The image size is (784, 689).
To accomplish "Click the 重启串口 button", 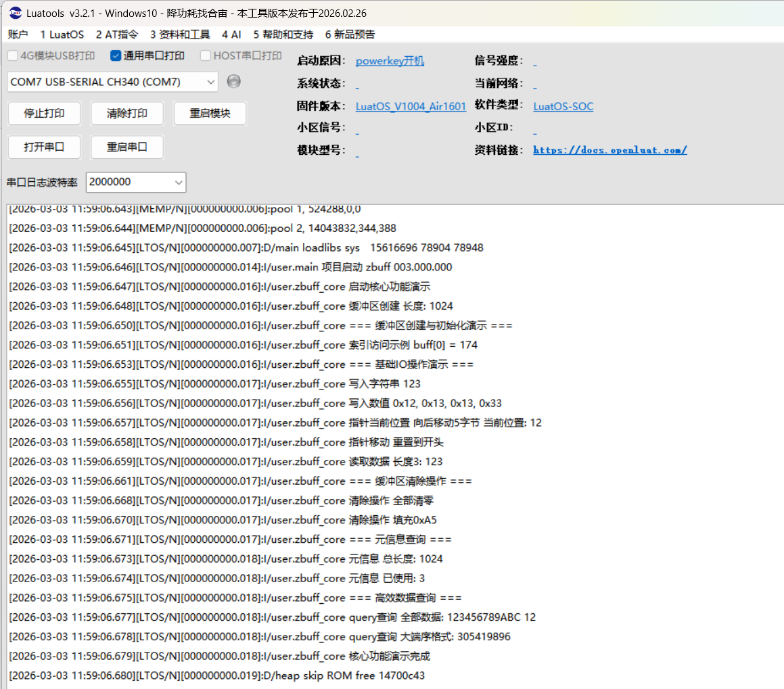I will pyautogui.click(x=127, y=147).
